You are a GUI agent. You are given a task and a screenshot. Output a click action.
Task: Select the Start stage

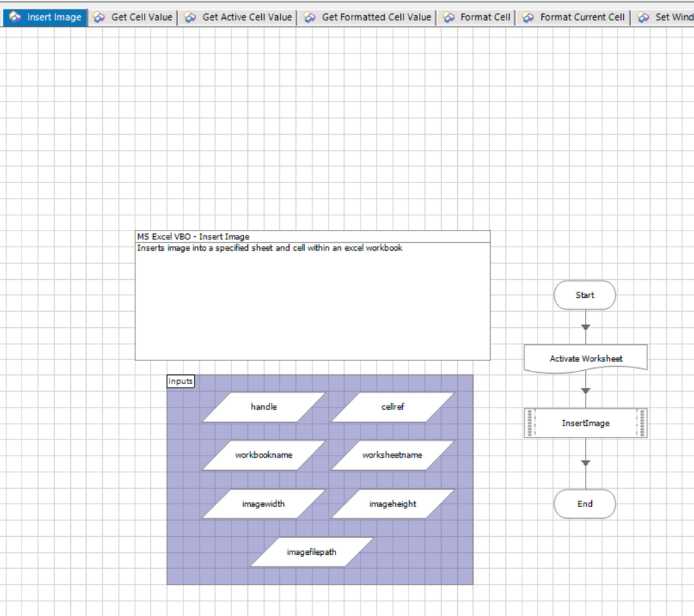click(x=585, y=295)
